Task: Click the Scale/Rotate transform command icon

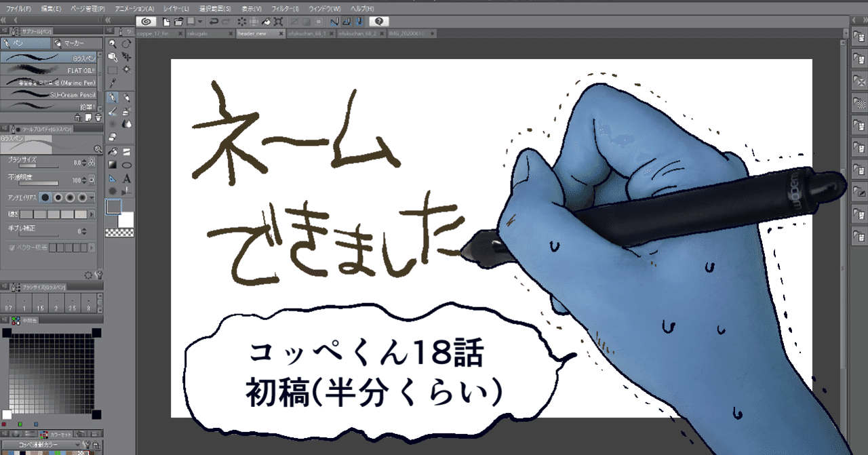Action: coord(279,22)
